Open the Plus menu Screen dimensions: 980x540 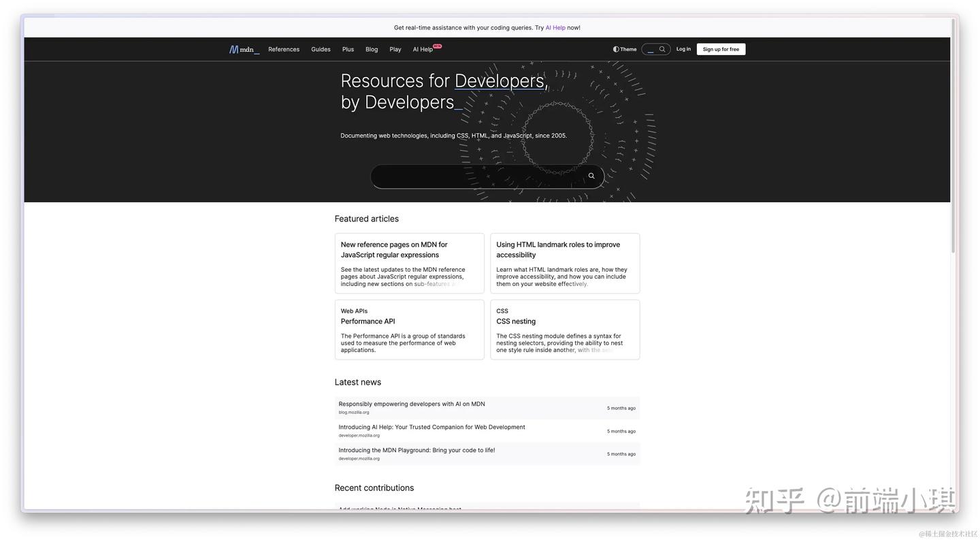(348, 49)
